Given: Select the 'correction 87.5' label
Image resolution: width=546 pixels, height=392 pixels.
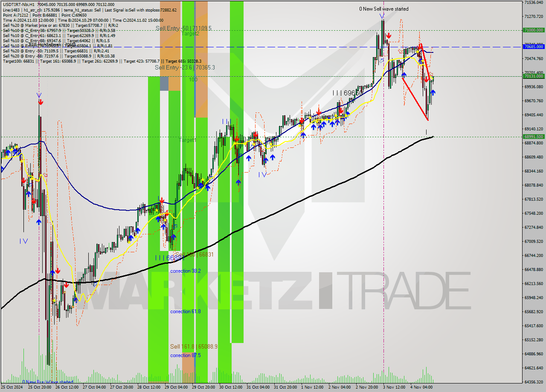Looking at the screenshot, I should point(186,355).
